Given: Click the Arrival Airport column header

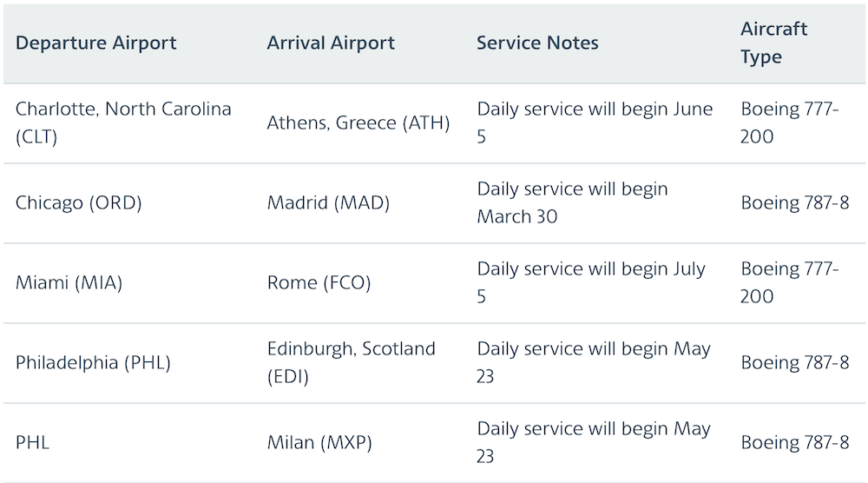Looking at the screenshot, I should click(x=331, y=43).
